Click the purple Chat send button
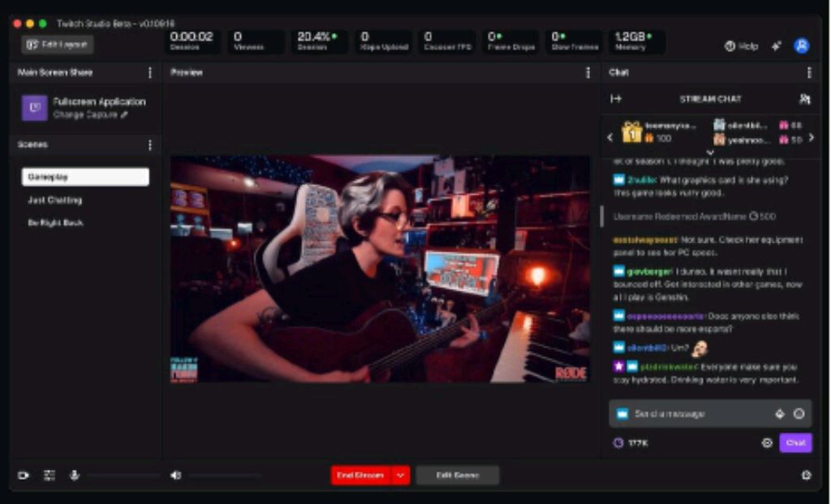This screenshot has height=504, width=831. pos(795,443)
